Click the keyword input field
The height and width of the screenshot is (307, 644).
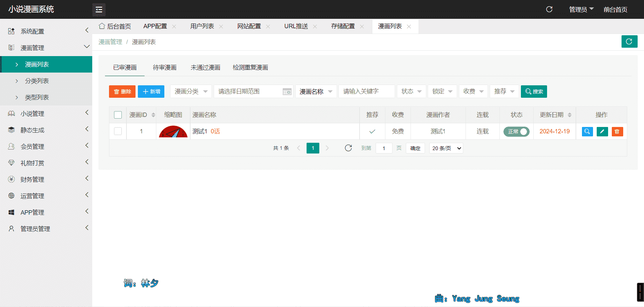click(x=367, y=91)
